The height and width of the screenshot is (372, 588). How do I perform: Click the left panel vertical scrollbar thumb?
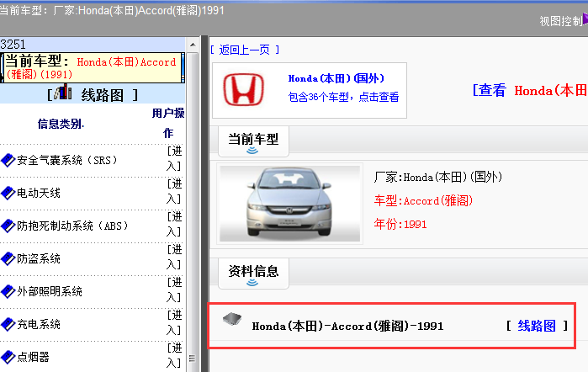coord(193,210)
